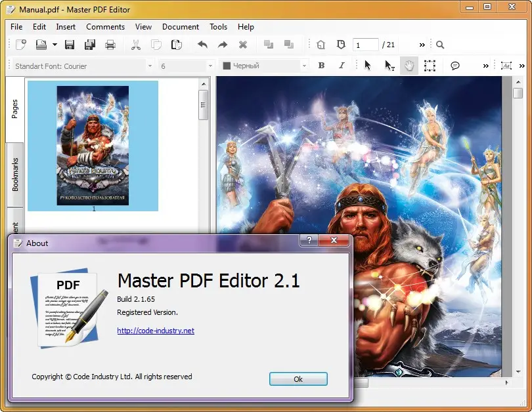The height and width of the screenshot is (412, 532).
Task: Click the document vertical scrollbar handle
Action: point(518,93)
